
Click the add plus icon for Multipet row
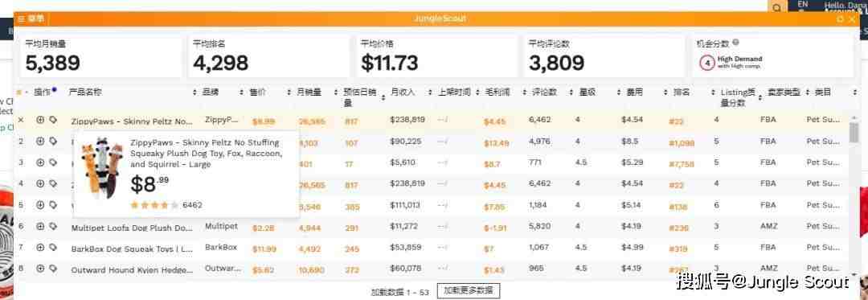click(x=40, y=226)
